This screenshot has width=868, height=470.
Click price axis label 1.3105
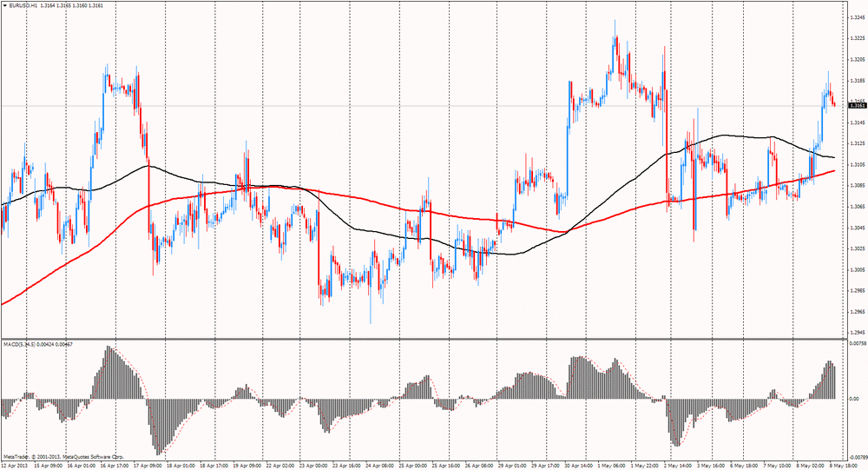click(857, 164)
